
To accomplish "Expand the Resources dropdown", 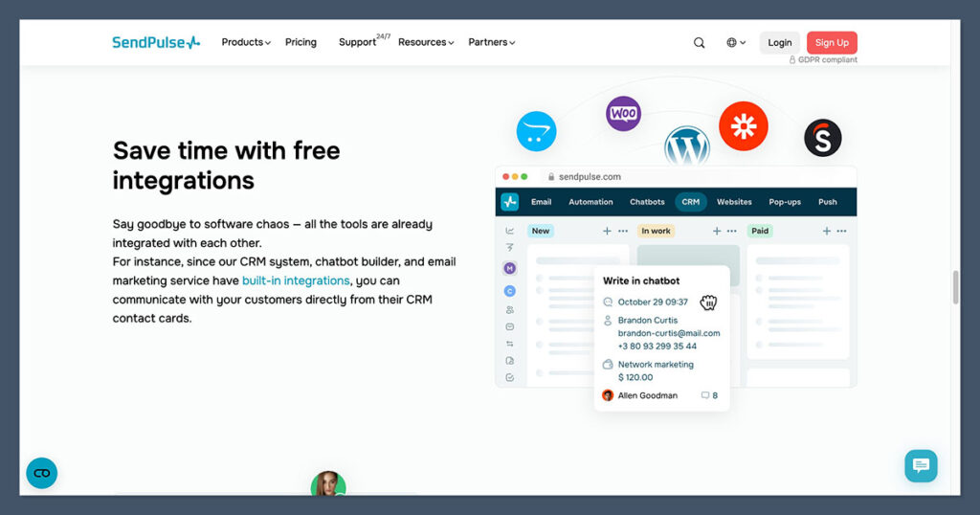I will pyautogui.click(x=426, y=42).
